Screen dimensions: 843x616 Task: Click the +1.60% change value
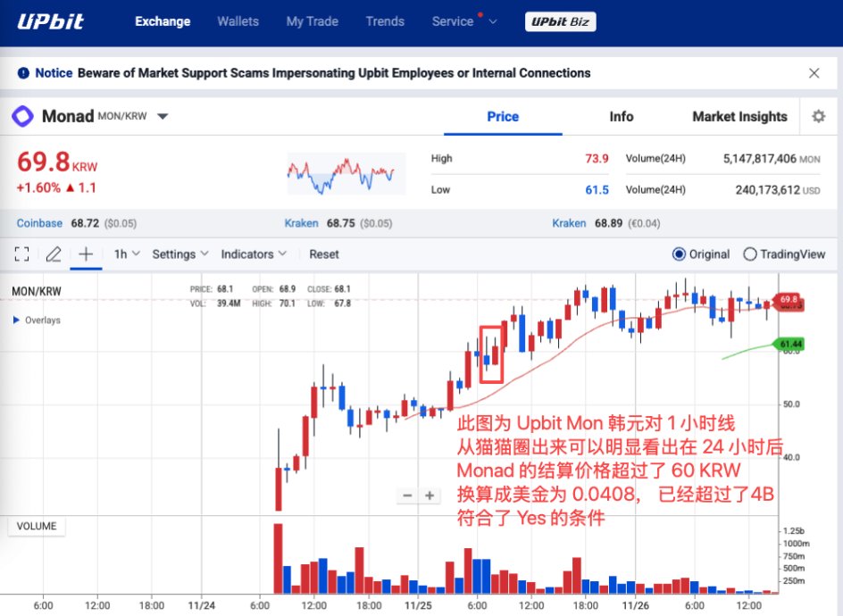(38, 188)
